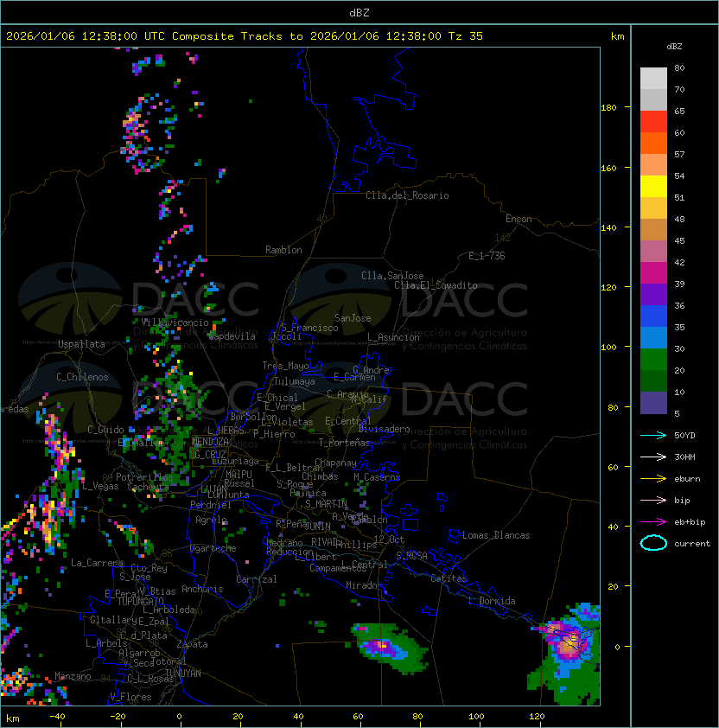The height and width of the screenshot is (728, 719).
Task: Click the 'Encon' map label
Action: (519, 219)
